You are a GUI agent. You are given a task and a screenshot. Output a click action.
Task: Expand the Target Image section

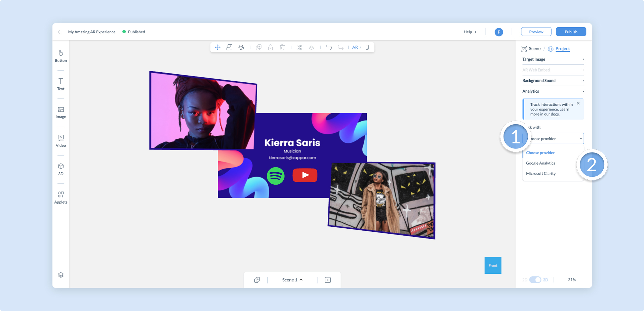point(553,59)
